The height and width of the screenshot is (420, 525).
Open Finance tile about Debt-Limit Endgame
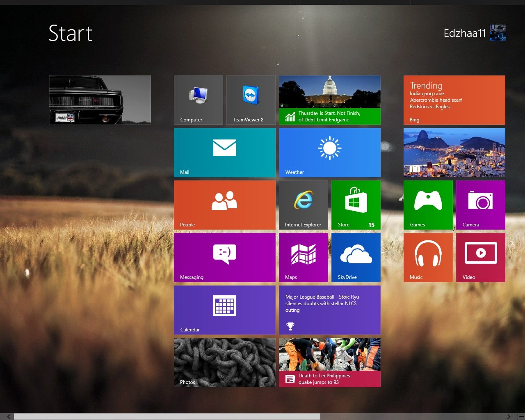[330, 100]
